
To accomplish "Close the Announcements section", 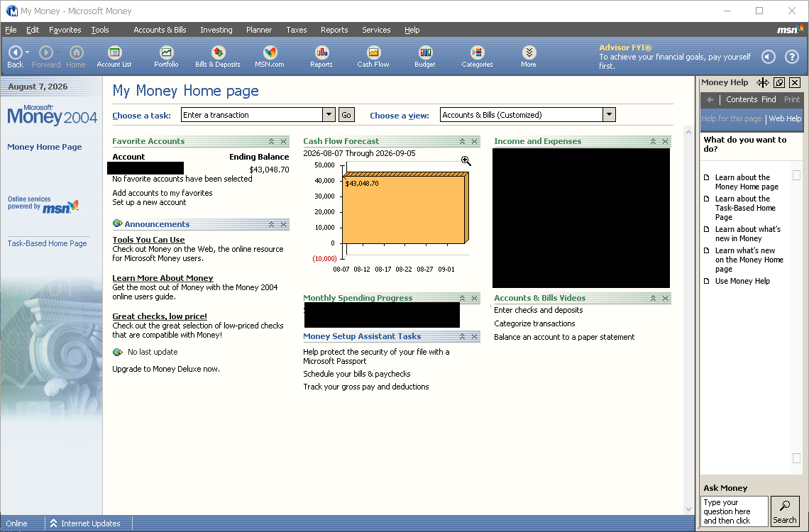I will [x=284, y=224].
